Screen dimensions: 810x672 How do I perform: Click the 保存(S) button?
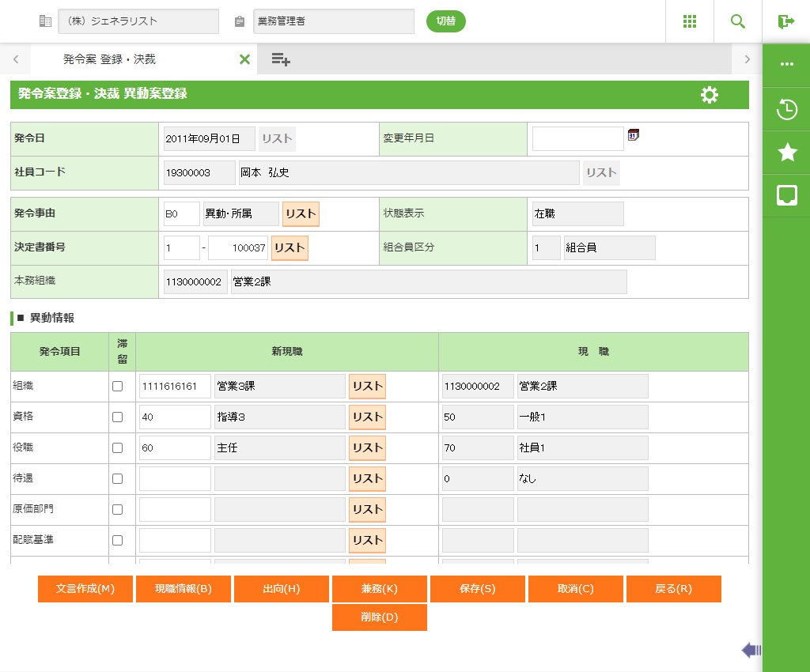477,589
